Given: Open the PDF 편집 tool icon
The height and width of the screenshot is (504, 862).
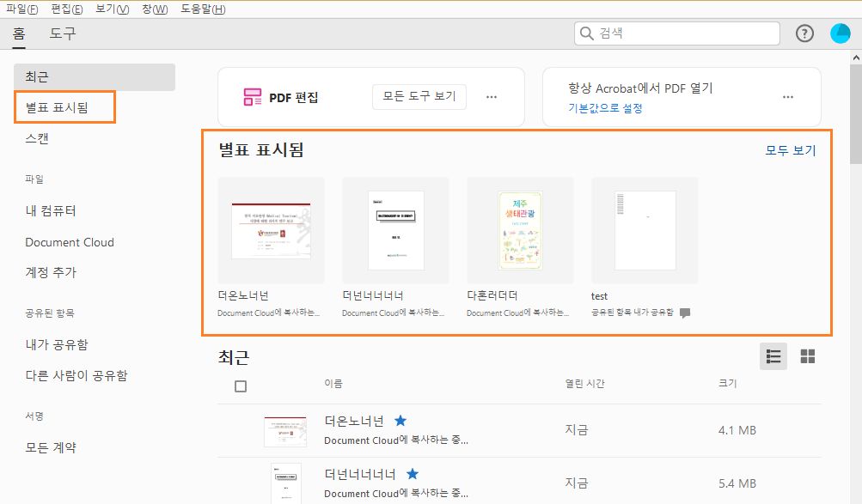Looking at the screenshot, I should [252, 96].
